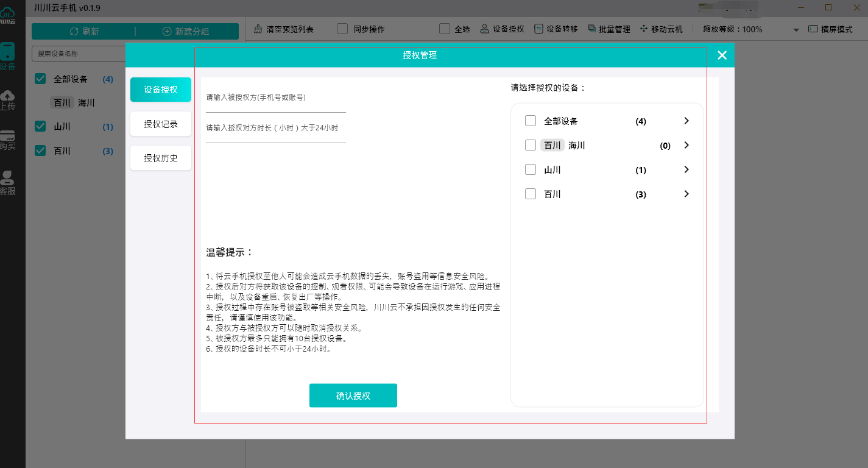Screen dimensions: 868x468
Task: Enable the 同步操作 checkbox
Action: coord(342,28)
